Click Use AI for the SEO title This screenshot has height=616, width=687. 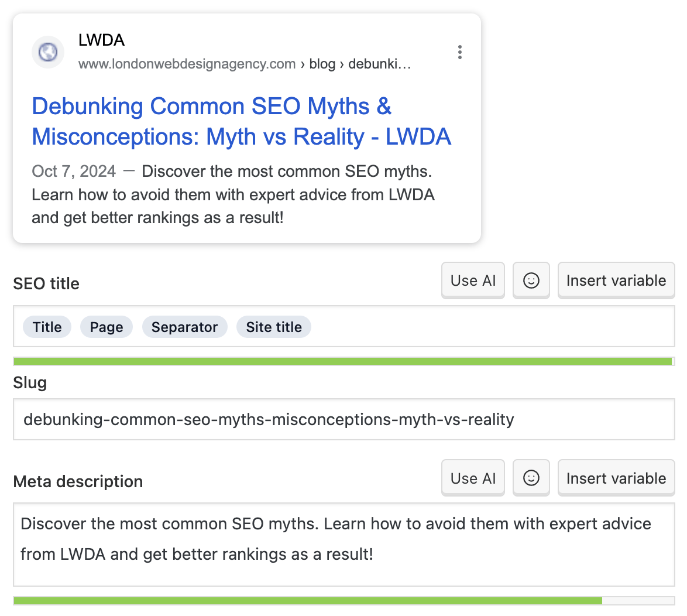473,280
